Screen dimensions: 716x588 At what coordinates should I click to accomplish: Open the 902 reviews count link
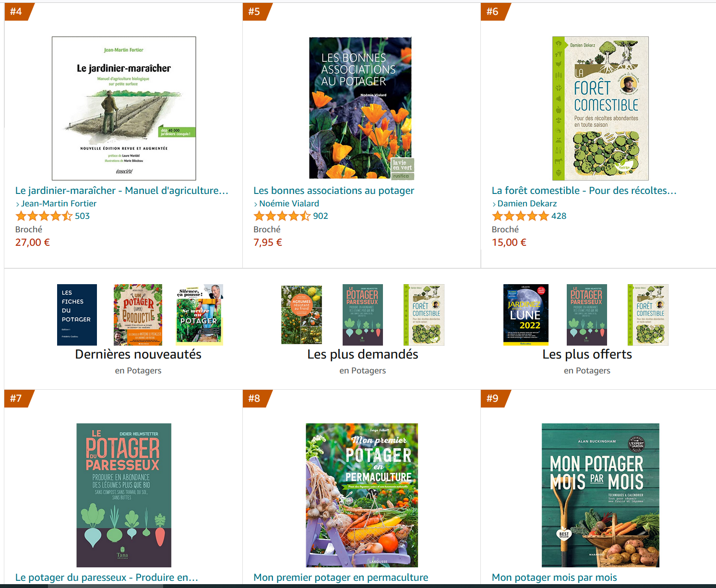tap(321, 216)
